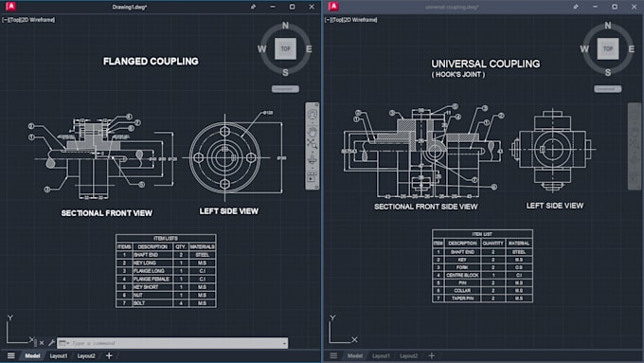
Task: Minimize the universal coupling.dwg window
Action: tap(595, 7)
